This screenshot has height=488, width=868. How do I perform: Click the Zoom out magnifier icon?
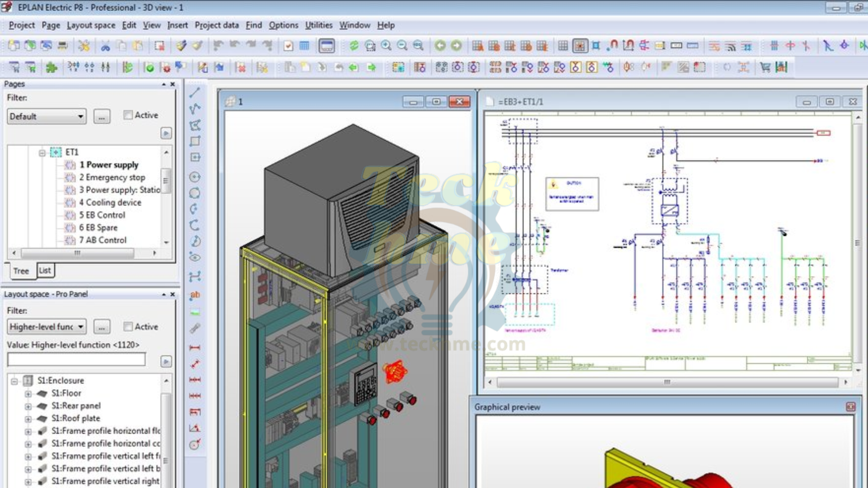tap(402, 46)
